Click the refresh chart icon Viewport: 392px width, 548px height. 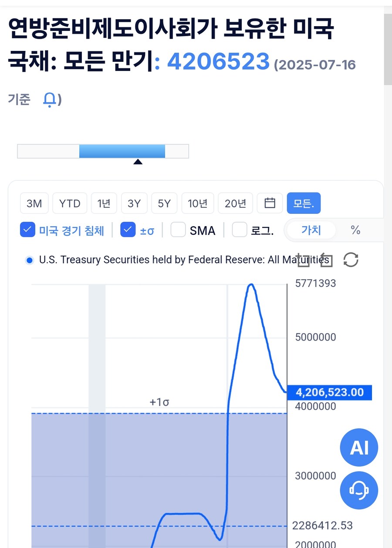click(x=351, y=260)
